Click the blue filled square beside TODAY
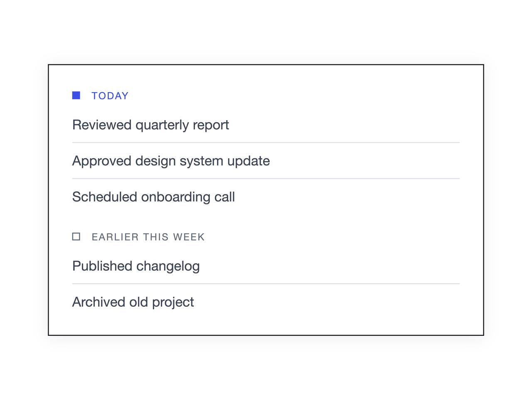The width and height of the screenshot is (532, 399). coord(76,96)
